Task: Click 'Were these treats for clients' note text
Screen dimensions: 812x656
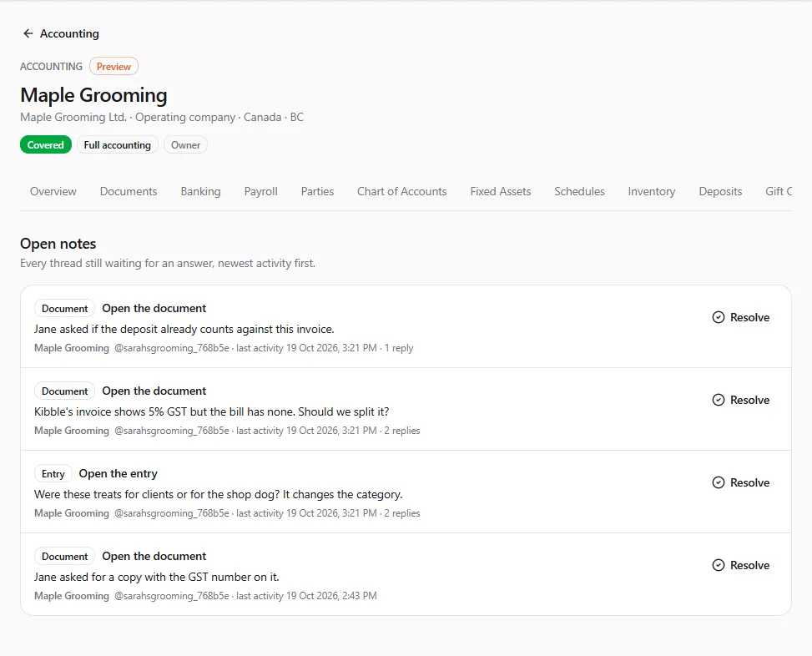Action: tap(218, 494)
